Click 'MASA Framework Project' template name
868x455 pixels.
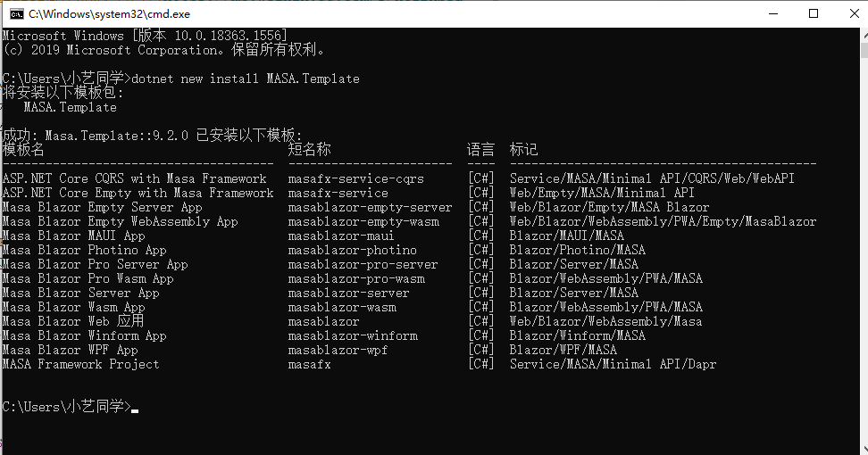(81, 364)
